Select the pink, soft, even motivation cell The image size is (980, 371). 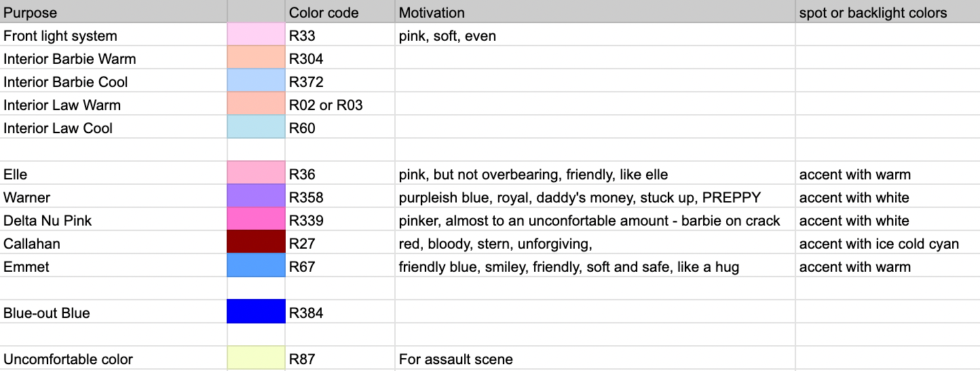[595, 35]
